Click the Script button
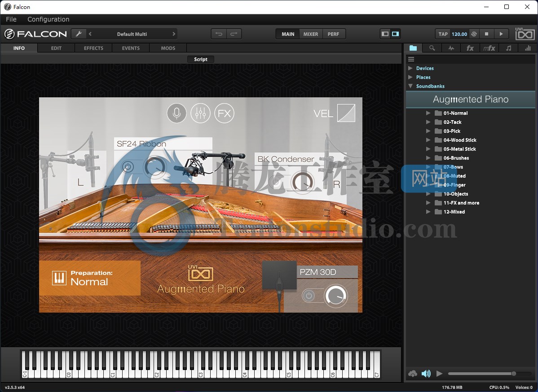 click(x=201, y=59)
